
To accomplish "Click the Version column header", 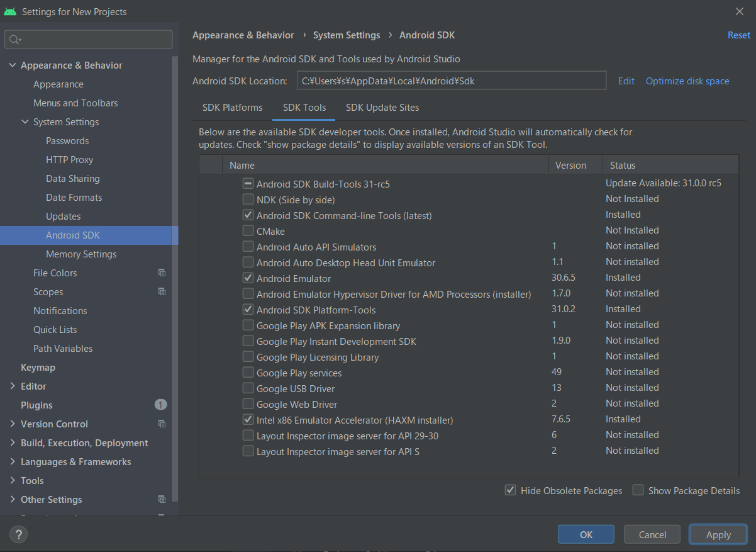I will pos(575,165).
